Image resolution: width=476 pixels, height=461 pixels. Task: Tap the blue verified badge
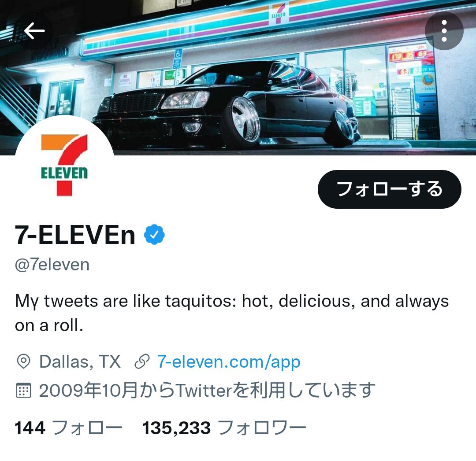[154, 234]
